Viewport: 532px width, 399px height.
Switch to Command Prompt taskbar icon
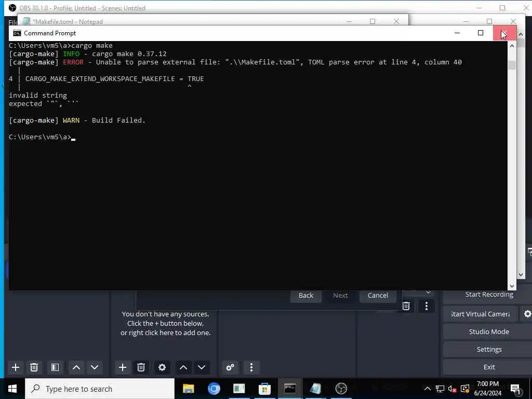pyautogui.click(x=290, y=389)
